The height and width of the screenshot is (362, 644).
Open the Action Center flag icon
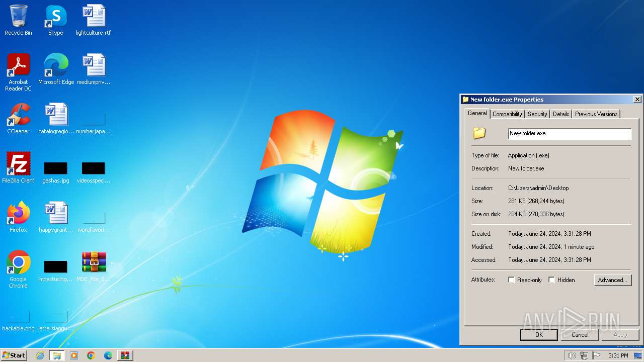tap(596, 355)
